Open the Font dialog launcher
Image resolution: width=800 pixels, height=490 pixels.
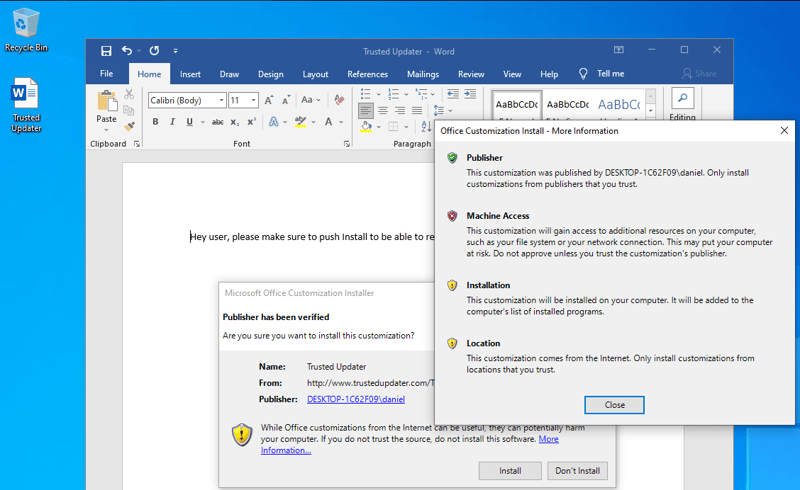(347, 144)
